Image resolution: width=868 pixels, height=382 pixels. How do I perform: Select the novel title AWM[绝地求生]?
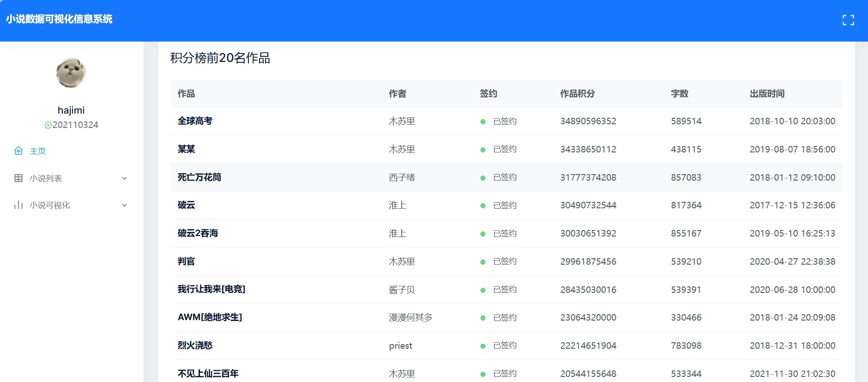(210, 317)
